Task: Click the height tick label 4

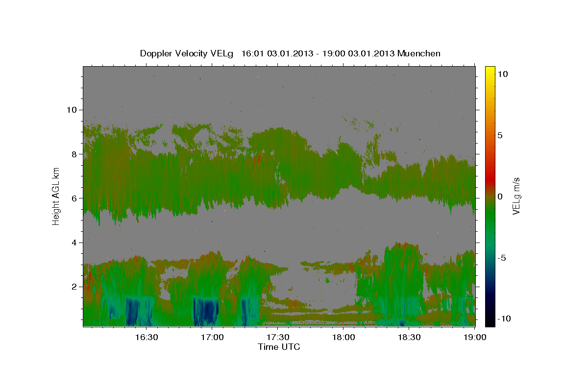Action: 75,243
